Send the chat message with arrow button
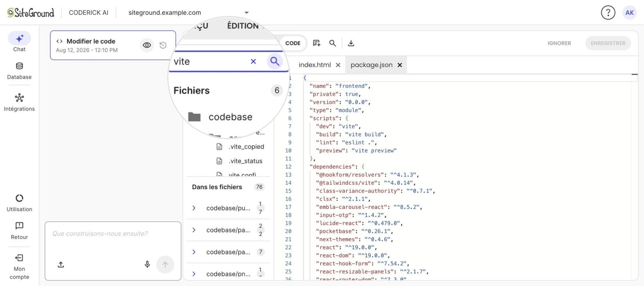 point(165,264)
